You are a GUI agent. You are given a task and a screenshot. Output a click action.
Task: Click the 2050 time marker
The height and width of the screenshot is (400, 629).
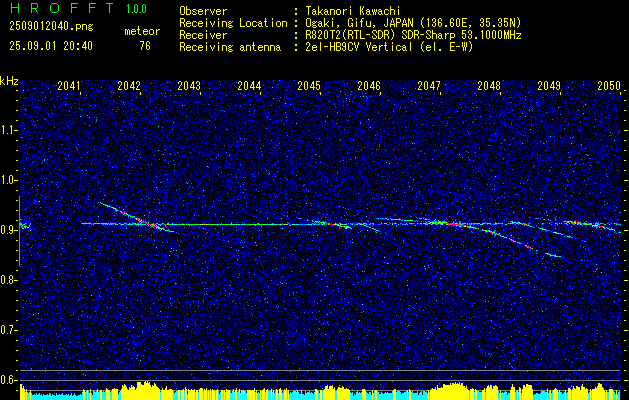[609, 86]
